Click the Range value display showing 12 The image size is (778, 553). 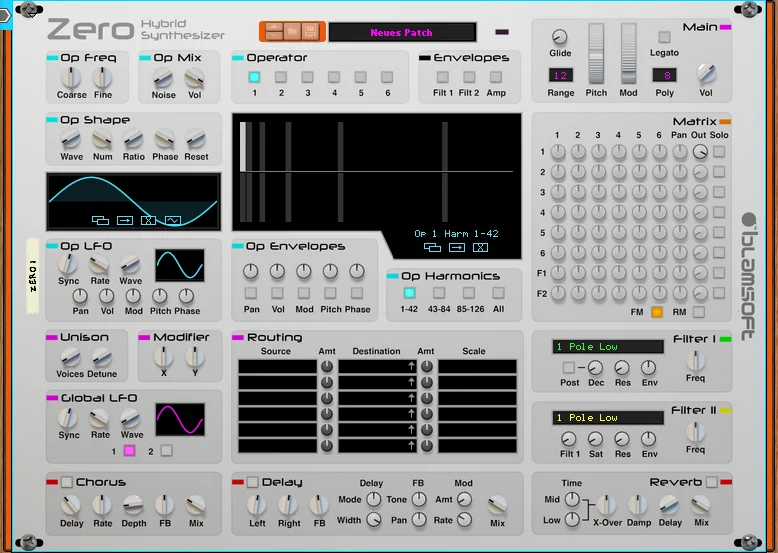click(x=561, y=75)
